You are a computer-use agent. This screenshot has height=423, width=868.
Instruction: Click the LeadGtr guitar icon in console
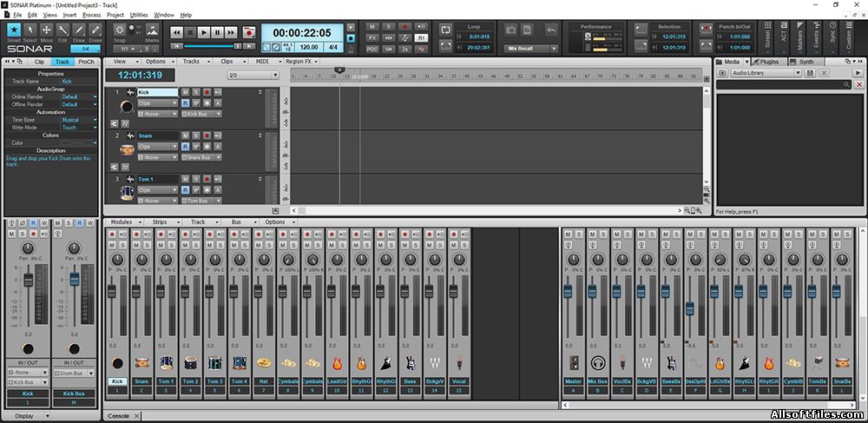[x=337, y=364]
